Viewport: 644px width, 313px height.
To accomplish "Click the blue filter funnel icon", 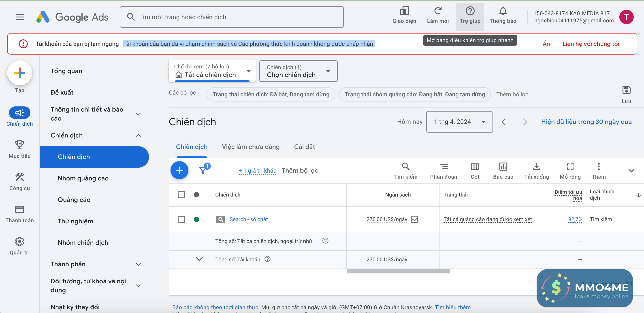I will click(x=203, y=170).
